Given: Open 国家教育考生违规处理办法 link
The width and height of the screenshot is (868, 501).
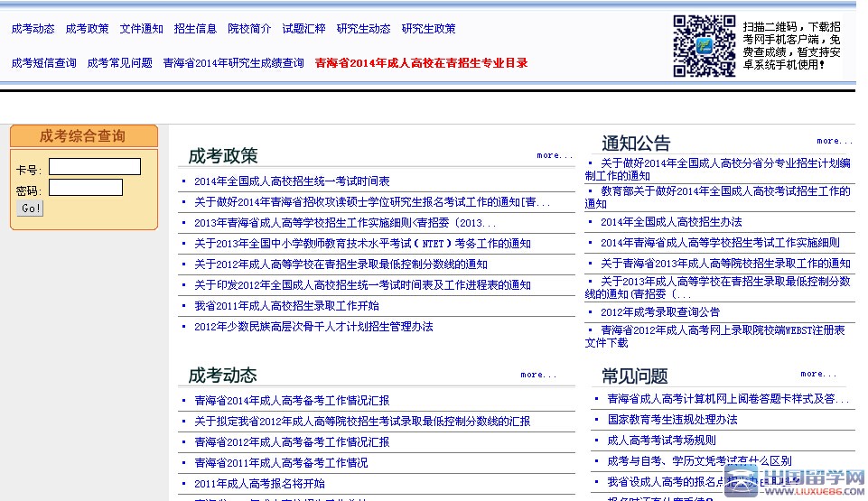Looking at the screenshot, I should pyautogui.click(x=672, y=420).
